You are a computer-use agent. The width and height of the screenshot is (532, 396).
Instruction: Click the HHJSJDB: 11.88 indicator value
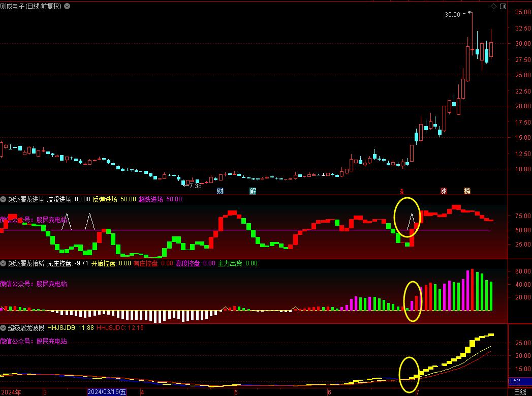70,328
